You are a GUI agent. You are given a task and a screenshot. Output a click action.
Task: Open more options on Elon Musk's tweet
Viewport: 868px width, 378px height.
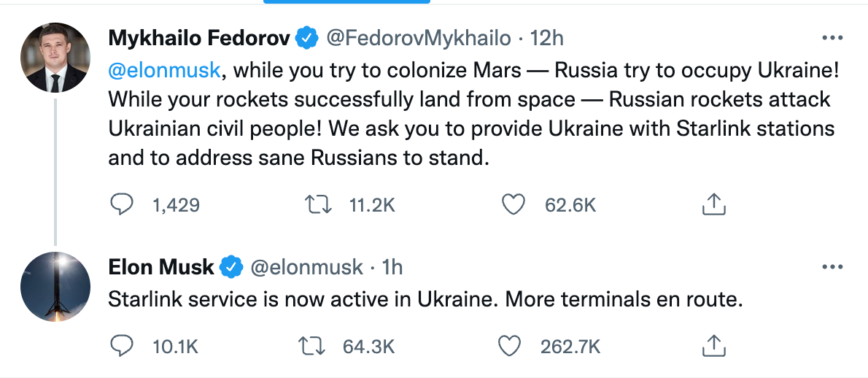coord(832,267)
